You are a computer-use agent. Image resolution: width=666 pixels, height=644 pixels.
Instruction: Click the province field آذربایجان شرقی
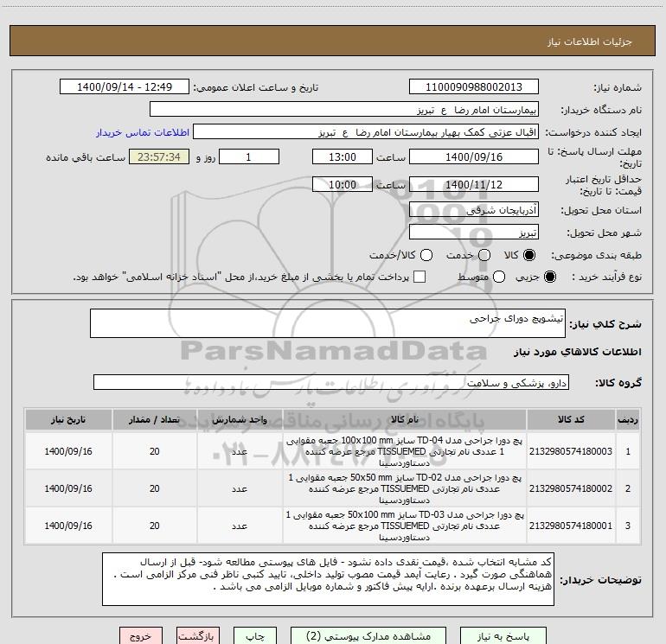(x=474, y=209)
